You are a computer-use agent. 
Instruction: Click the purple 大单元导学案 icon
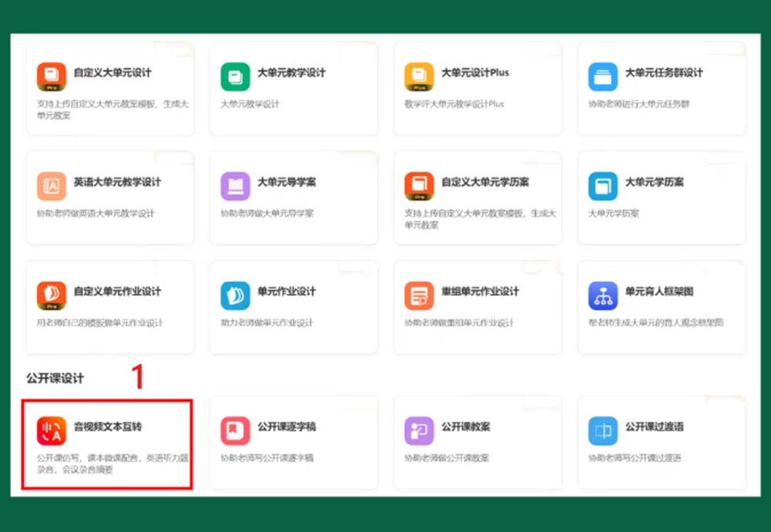[x=235, y=187]
